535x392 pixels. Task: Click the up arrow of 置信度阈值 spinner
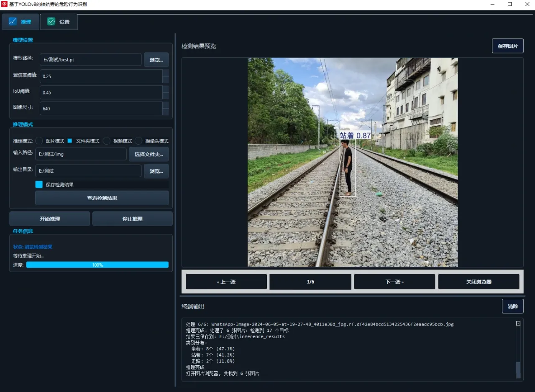[x=166, y=73]
